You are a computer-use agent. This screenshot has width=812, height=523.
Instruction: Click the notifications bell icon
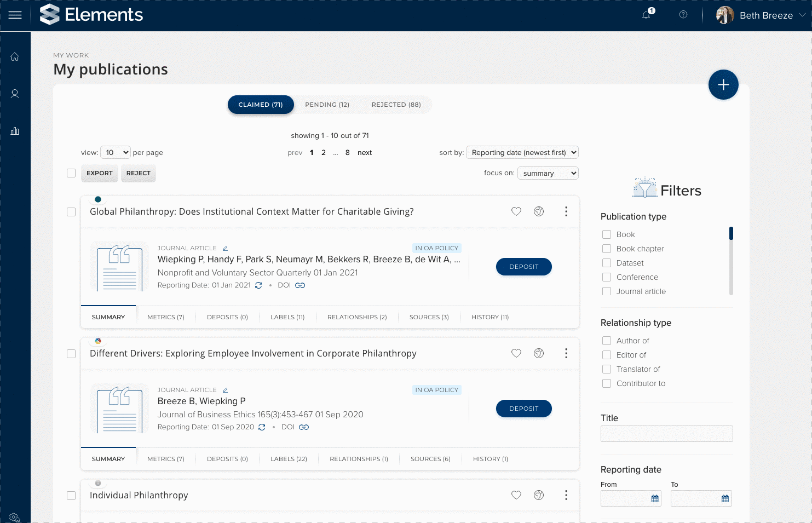coord(647,15)
